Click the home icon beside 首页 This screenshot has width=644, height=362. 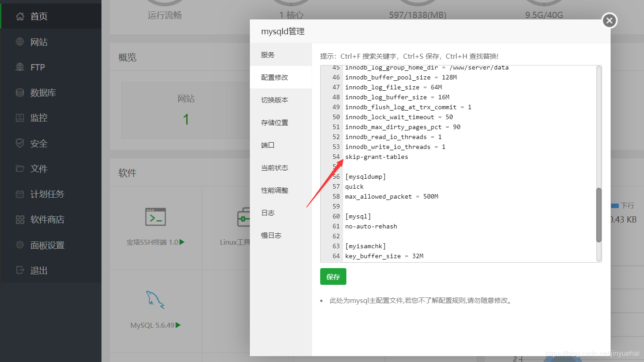[x=20, y=16]
